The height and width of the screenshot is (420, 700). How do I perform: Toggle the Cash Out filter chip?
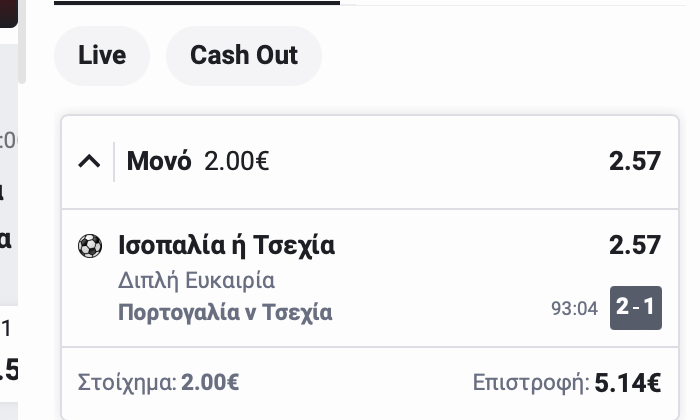pyautogui.click(x=244, y=54)
